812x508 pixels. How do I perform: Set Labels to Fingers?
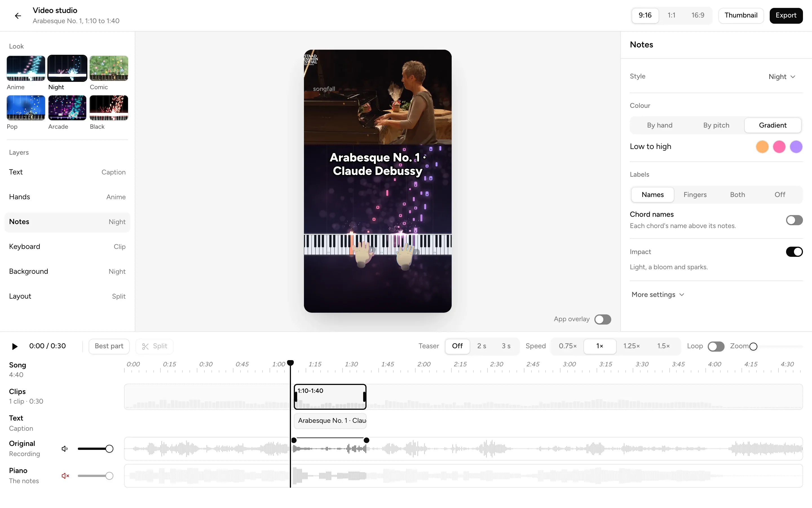pos(695,195)
